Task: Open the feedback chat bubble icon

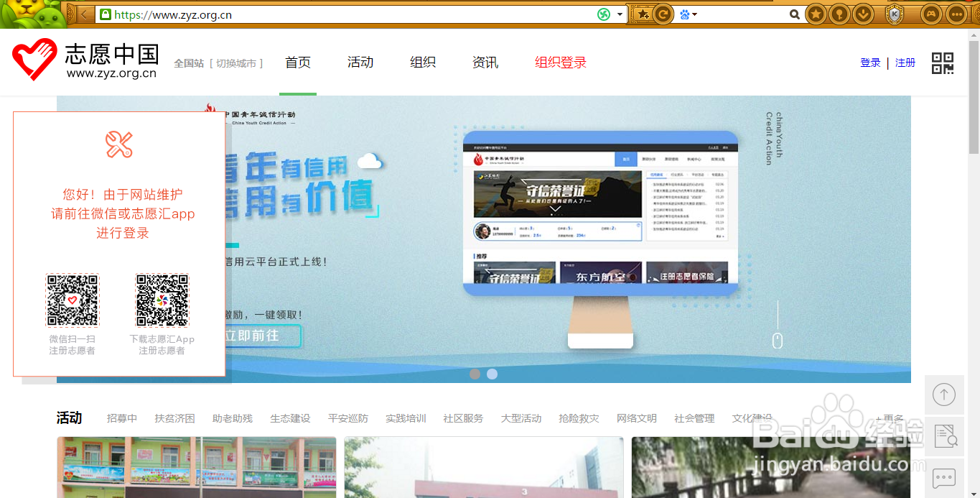Action: (945, 478)
